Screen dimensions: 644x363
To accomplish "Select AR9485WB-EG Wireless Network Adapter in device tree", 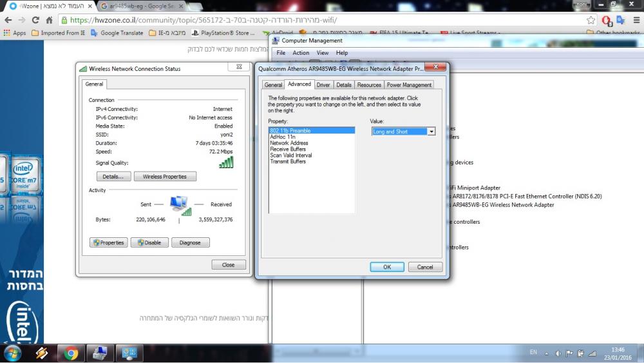I will click(x=503, y=205).
